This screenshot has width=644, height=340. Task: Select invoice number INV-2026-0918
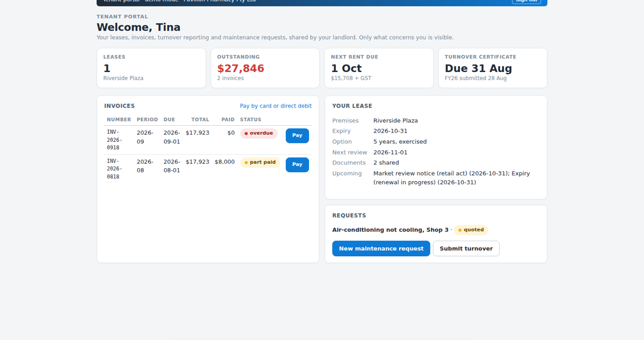click(x=114, y=140)
